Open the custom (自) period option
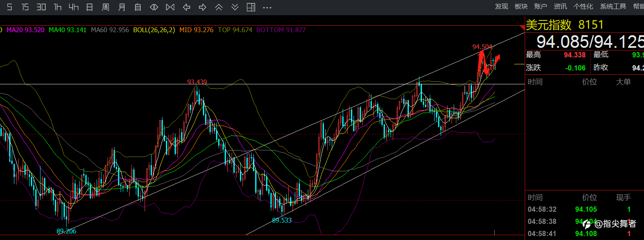The height and width of the screenshot is (240, 644). (138, 7)
